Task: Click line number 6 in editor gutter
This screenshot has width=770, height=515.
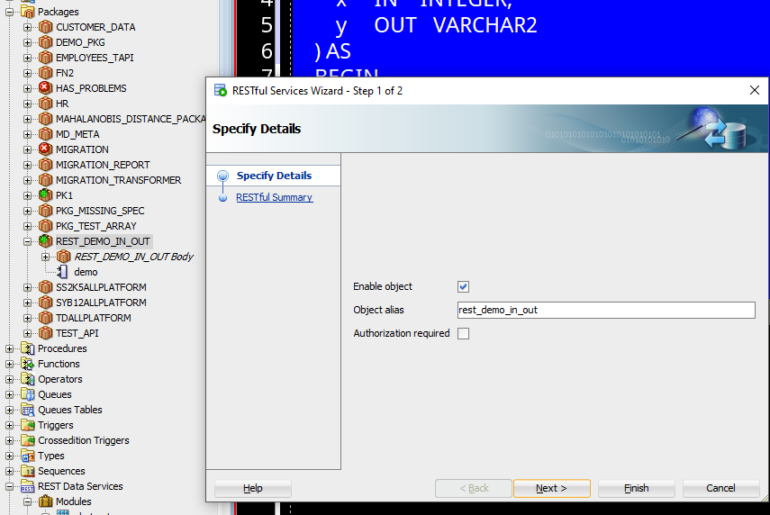Action: tap(266, 51)
